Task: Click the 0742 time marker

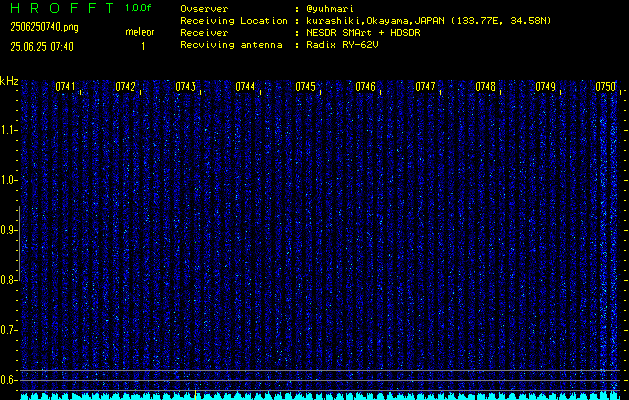Action: [125, 87]
